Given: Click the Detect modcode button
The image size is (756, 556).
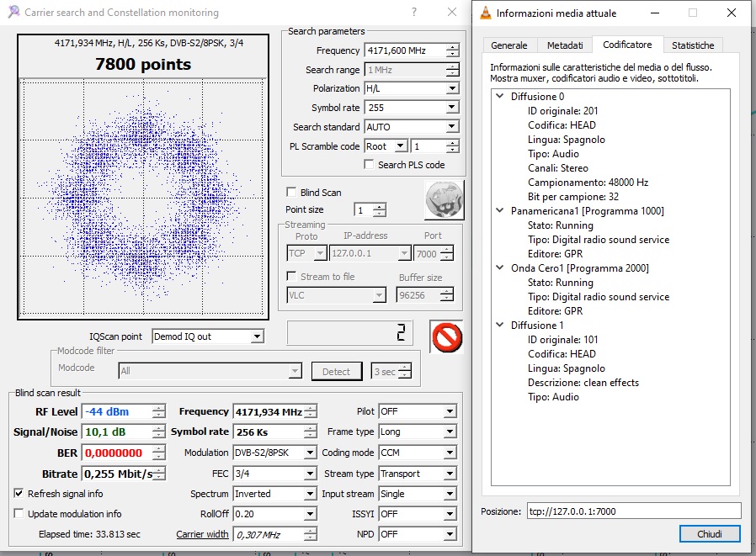Looking at the screenshot, I should pos(336,372).
